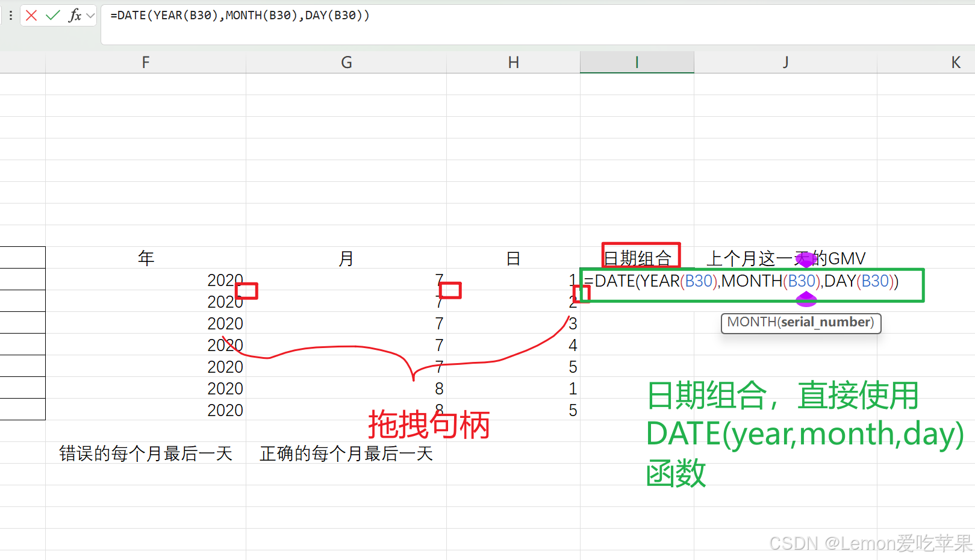Viewport: 975px width, 560px height.
Task: Click the 年 header cell
Action: (x=146, y=258)
